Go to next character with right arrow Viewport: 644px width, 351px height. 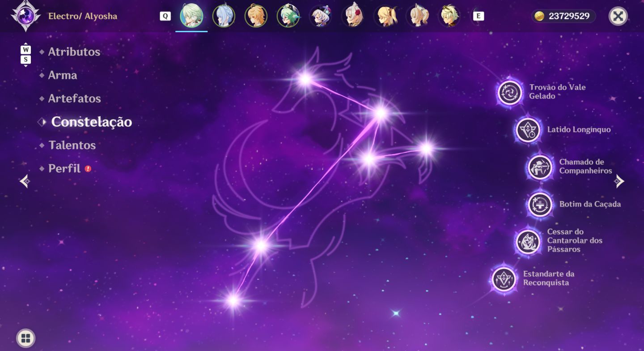619,181
